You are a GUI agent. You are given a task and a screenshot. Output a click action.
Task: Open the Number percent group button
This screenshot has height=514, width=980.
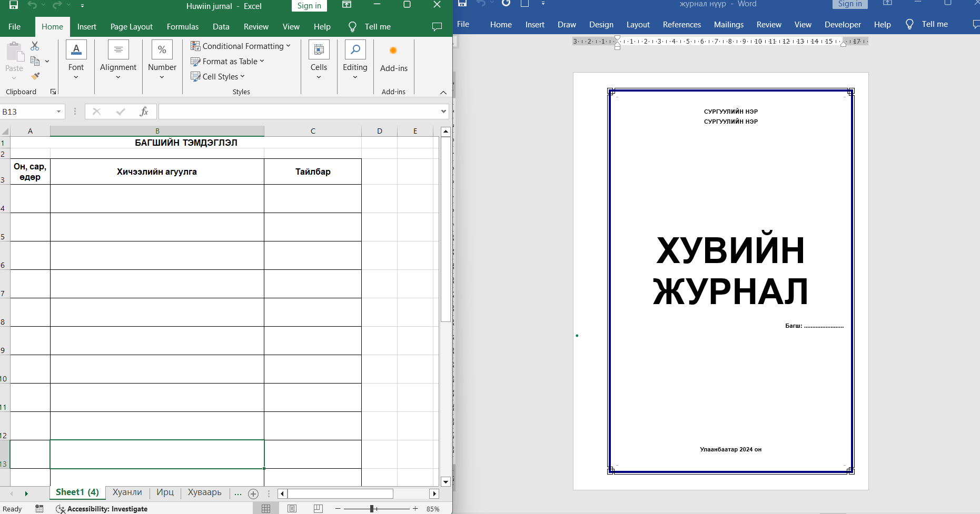pyautogui.click(x=162, y=59)
